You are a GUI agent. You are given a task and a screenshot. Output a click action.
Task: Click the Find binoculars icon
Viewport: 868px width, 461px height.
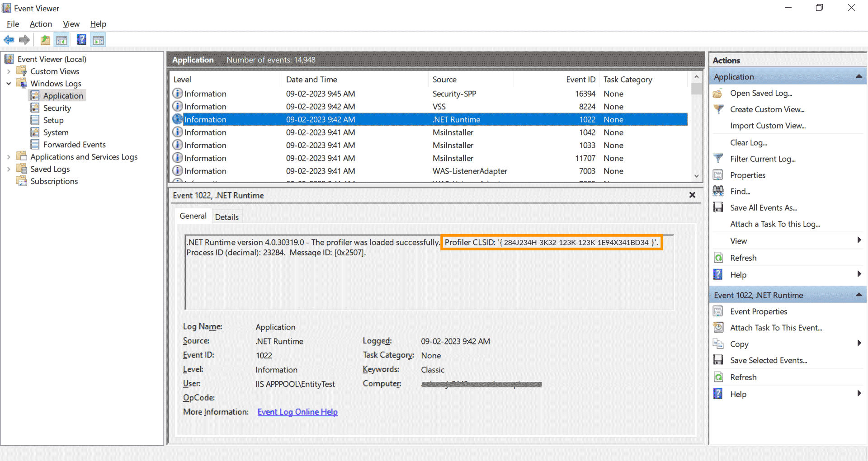(x=718, y=191)
